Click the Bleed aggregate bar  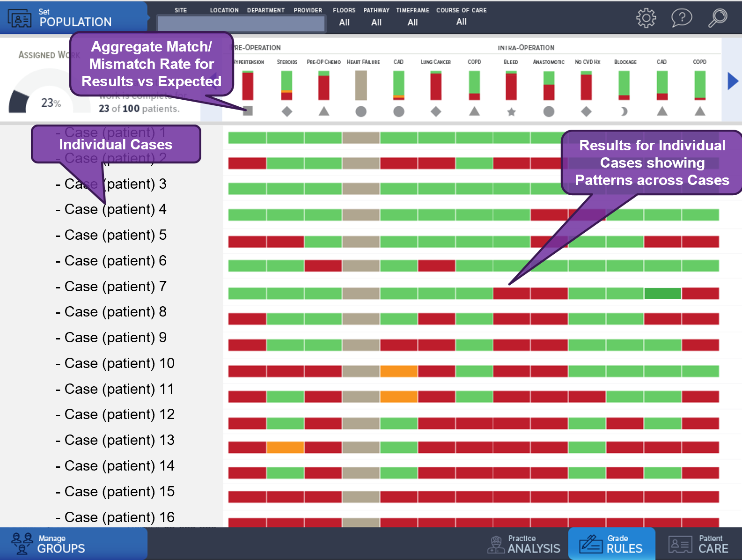[511, 86]
